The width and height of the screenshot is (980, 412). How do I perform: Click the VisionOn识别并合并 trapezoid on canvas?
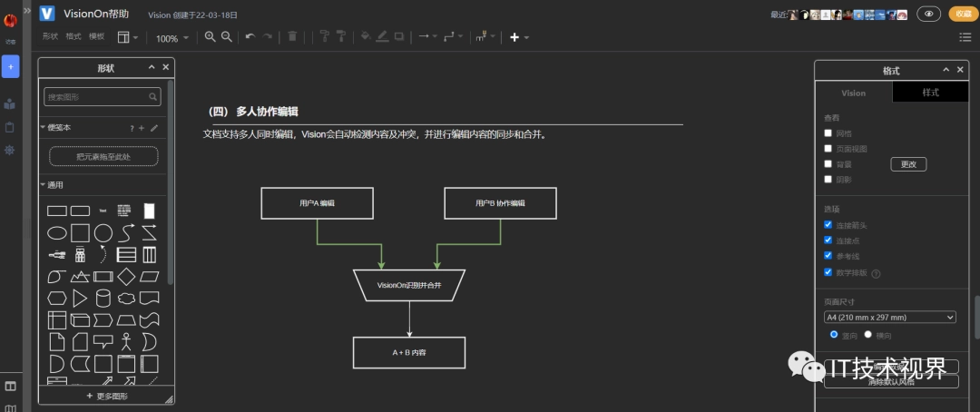409,285
